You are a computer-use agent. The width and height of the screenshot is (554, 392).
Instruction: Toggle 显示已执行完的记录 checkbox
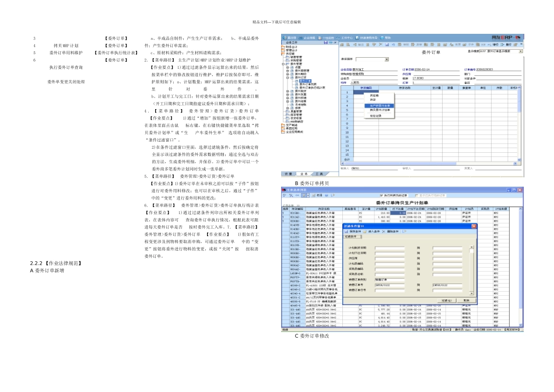(x=416, y=195)
